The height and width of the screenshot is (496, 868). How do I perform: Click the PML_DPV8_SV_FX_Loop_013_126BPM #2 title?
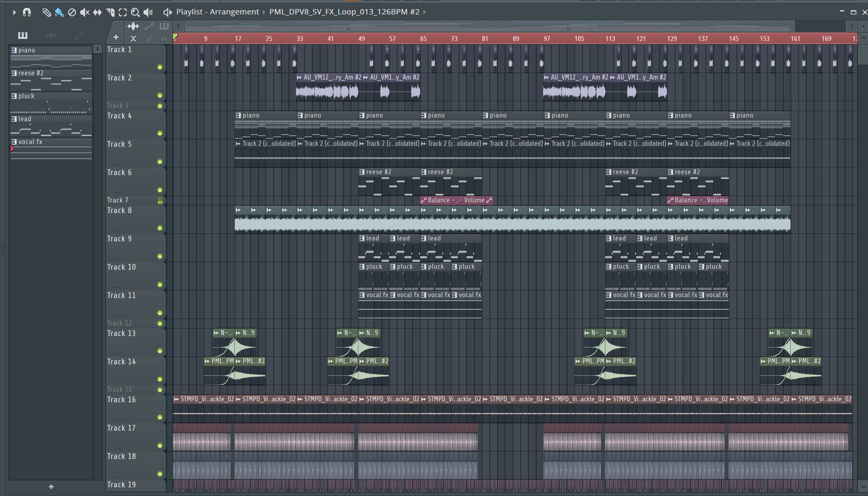tap(344, 12)
